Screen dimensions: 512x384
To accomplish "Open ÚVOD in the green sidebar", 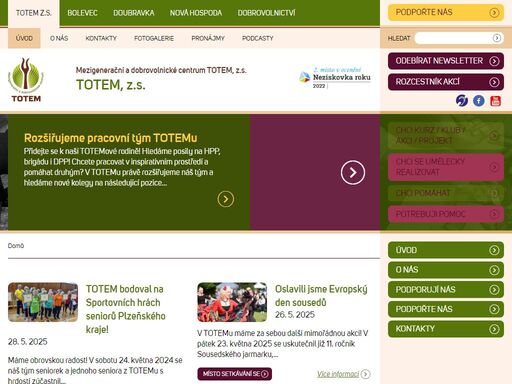I will coord(446,250).
